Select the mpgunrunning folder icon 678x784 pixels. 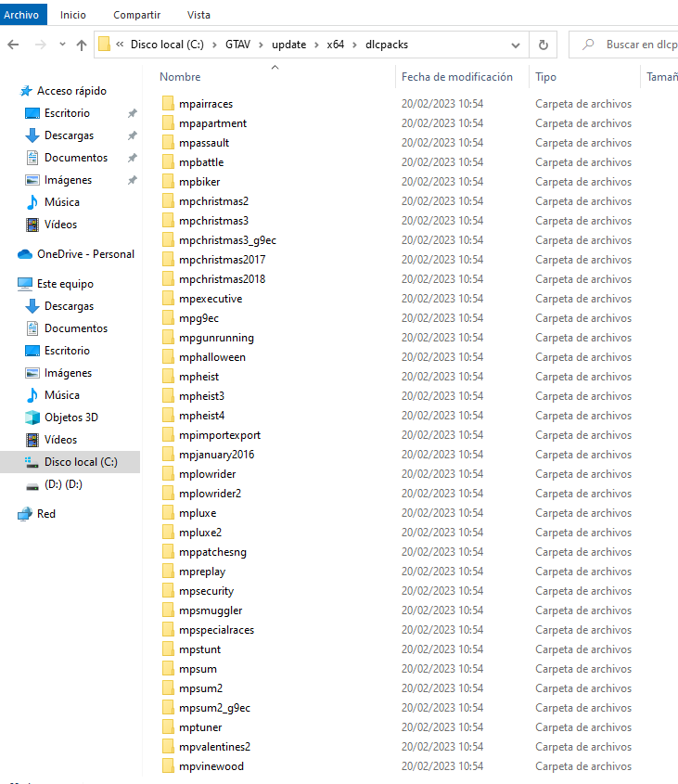[168, 338]
